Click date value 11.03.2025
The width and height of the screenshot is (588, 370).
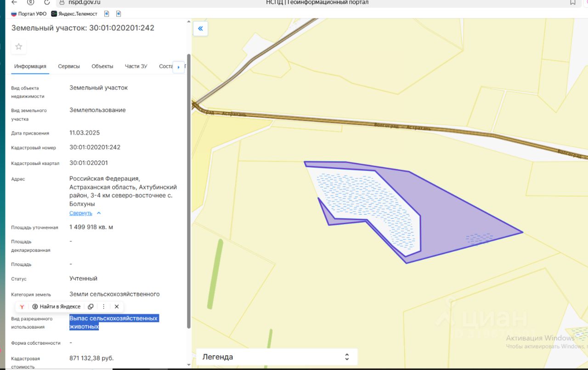[x=85, y=133]
